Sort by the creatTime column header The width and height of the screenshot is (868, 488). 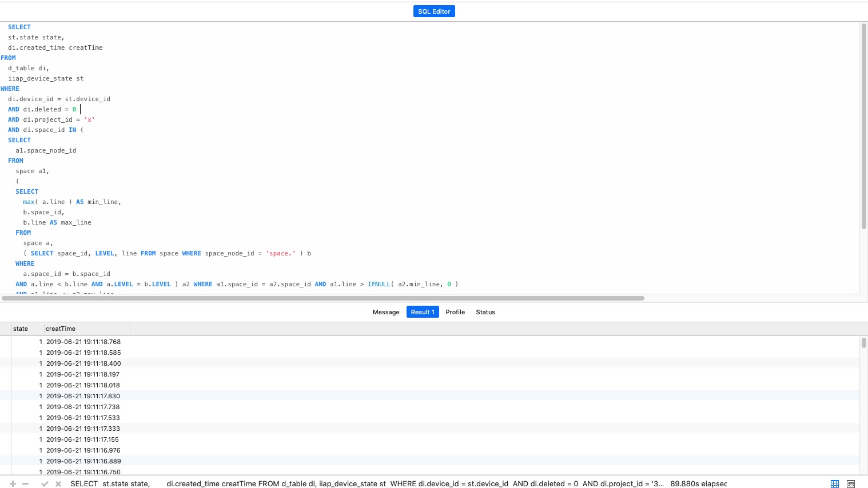coord(87,329)
